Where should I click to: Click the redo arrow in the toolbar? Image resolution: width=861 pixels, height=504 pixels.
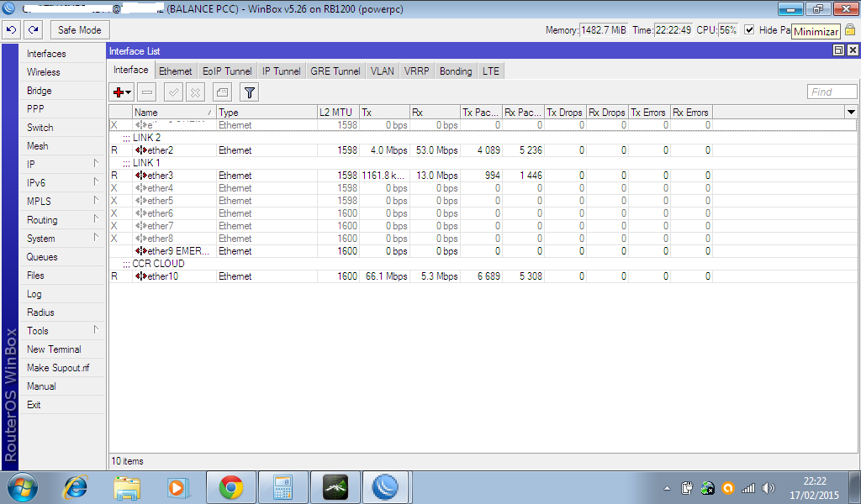tap(33, 30)
